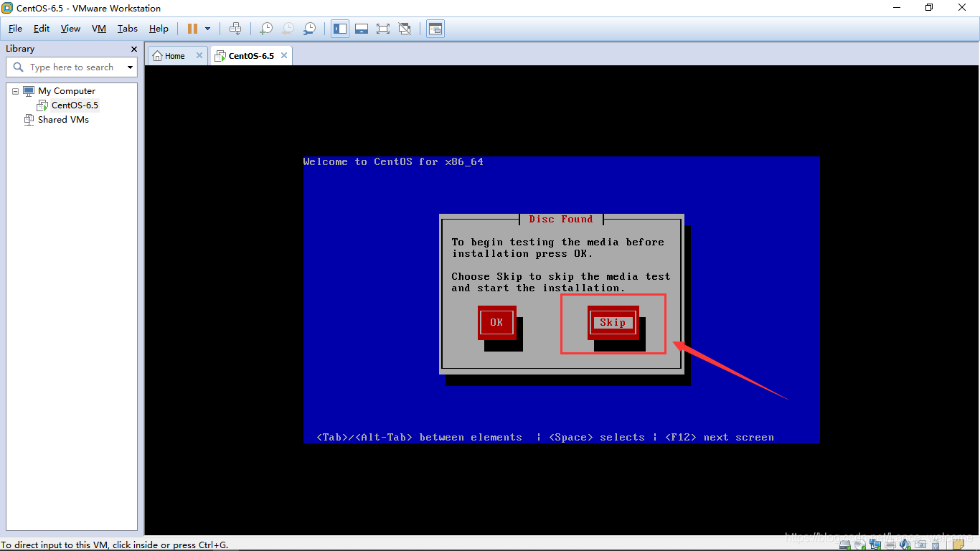Open the VM menu

pos(99,29)
